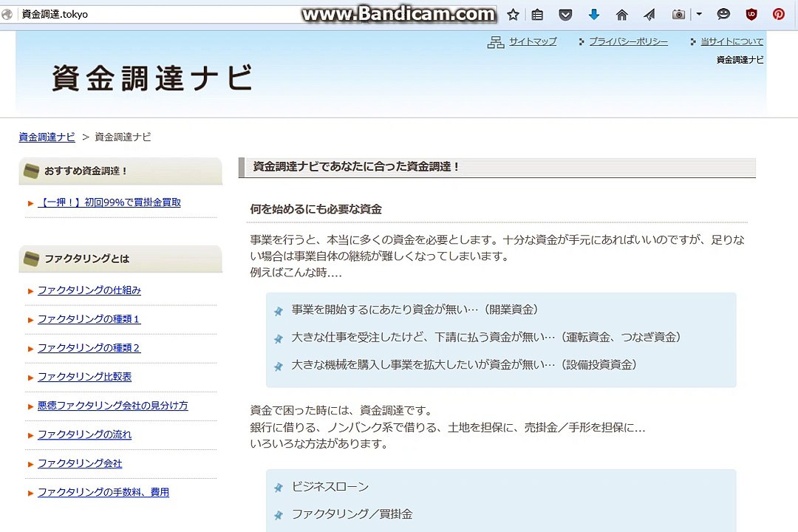The width and height of the screenshot is (798, 532).
Task: Open the 当サイトについて link
Action: coord(731,41)
